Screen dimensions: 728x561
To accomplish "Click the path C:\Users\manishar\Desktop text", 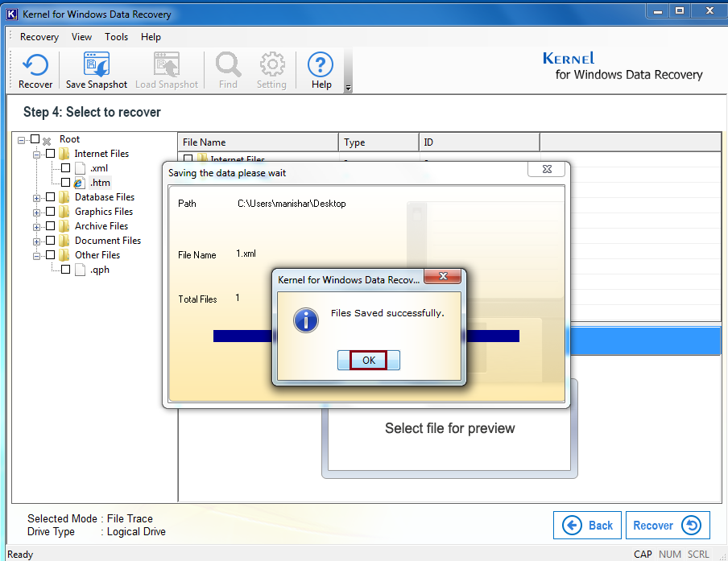I will [292, 204].
